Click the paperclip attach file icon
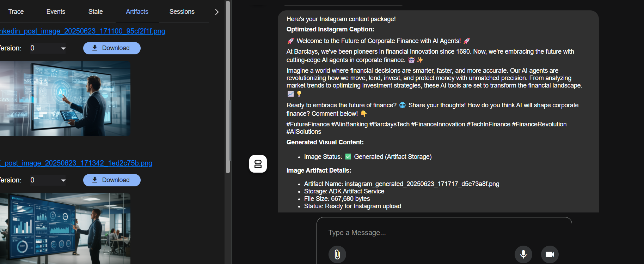Viewport: 644px width, 264px height. click(x=337, y=254)
